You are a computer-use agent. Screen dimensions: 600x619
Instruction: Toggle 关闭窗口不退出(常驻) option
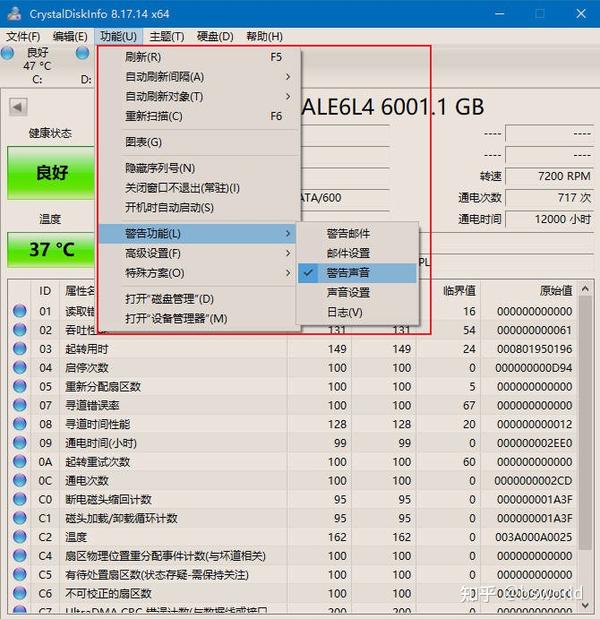[199, 188]
